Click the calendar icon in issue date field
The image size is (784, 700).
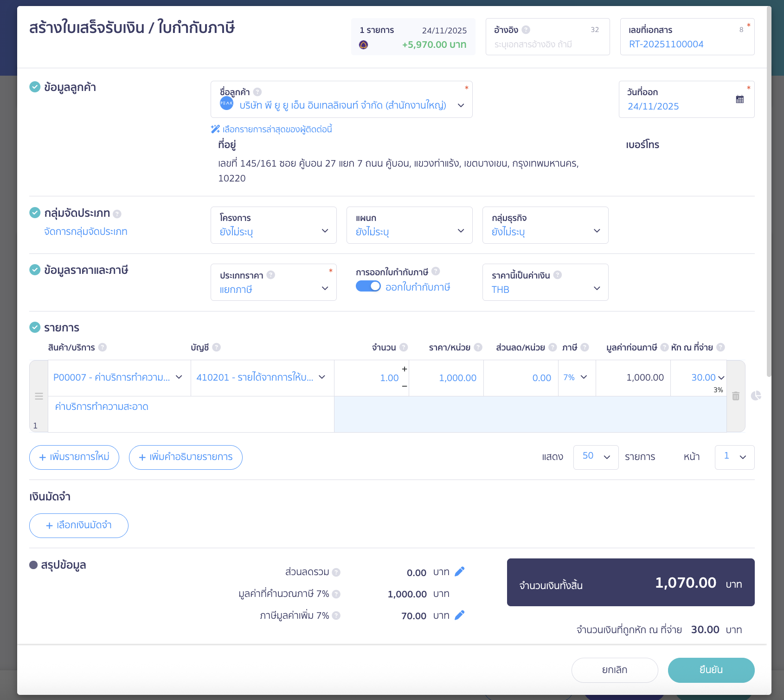[739, 99]
